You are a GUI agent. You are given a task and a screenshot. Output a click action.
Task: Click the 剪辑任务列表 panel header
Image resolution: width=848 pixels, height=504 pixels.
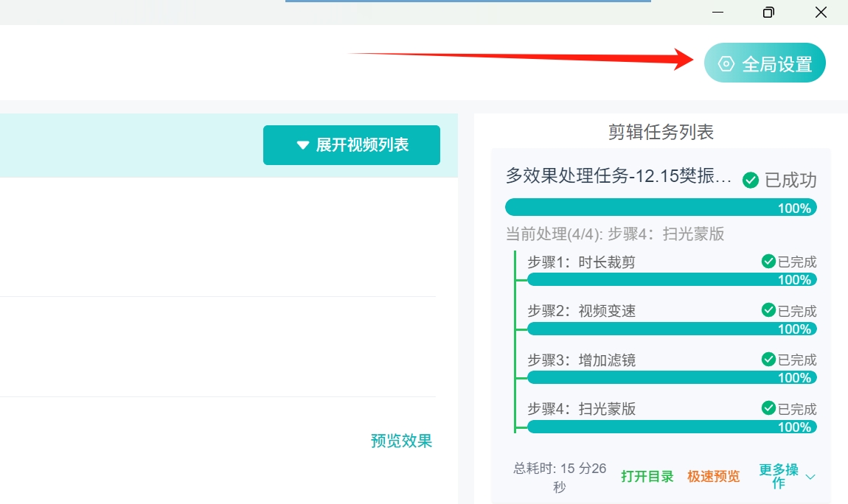pos(660,133)
